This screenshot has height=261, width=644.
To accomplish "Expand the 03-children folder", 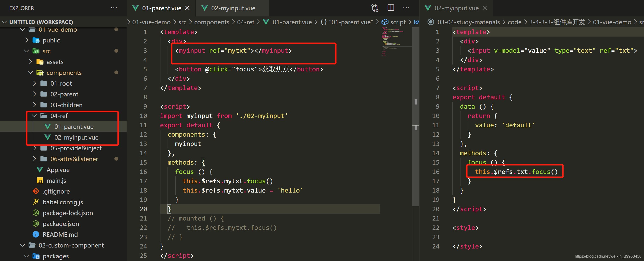I will [35, 105].
